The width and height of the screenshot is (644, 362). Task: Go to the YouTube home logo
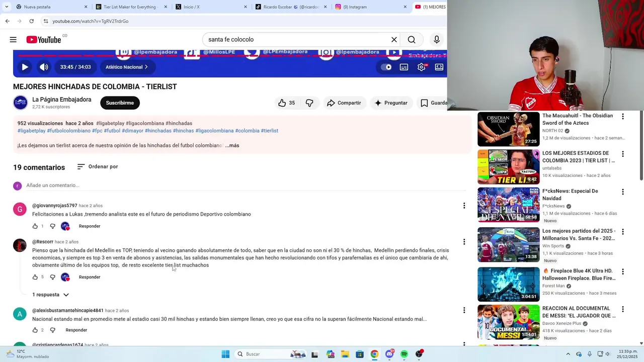[x=44, y=40]
